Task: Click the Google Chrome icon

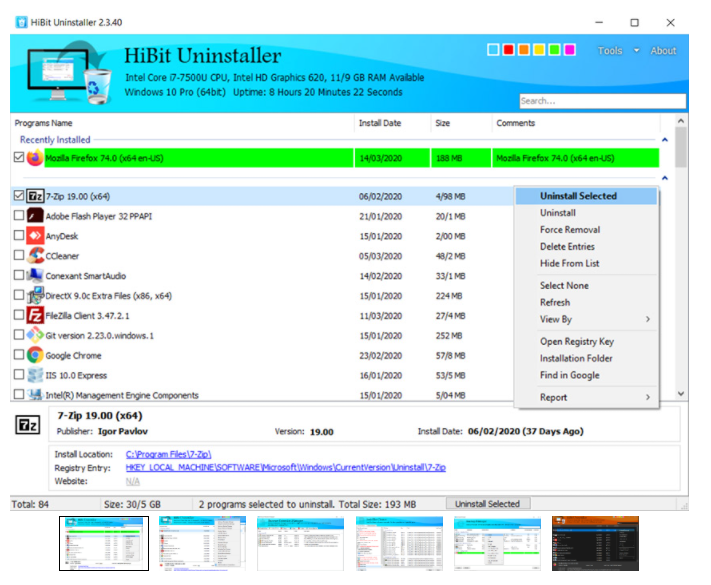Action: click(35, 355)
